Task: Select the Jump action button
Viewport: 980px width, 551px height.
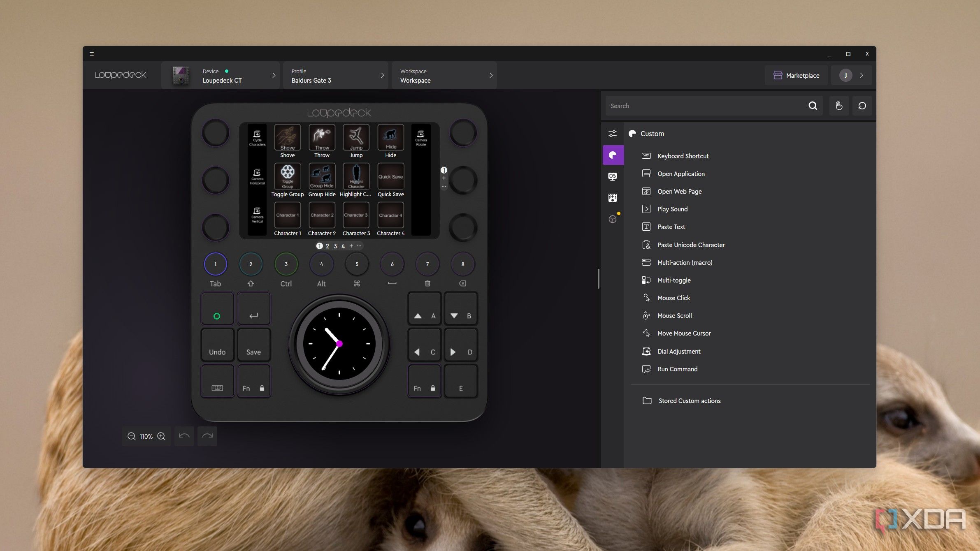Action: [356, 138]
